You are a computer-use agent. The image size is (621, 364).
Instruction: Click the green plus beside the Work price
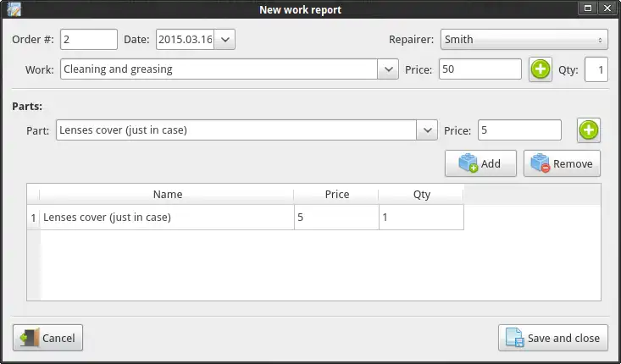pos(541,69)
